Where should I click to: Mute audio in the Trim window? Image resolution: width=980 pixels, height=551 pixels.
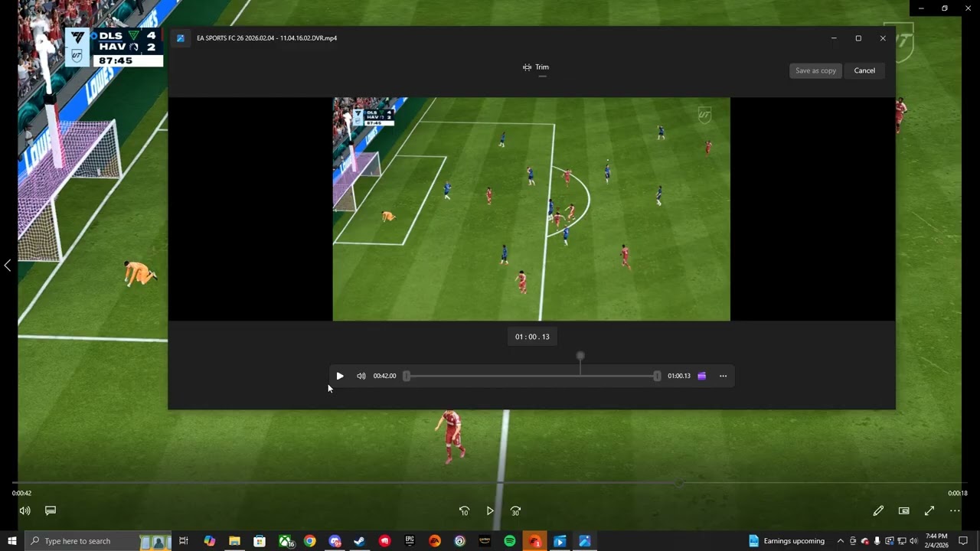tap(361, 376)
